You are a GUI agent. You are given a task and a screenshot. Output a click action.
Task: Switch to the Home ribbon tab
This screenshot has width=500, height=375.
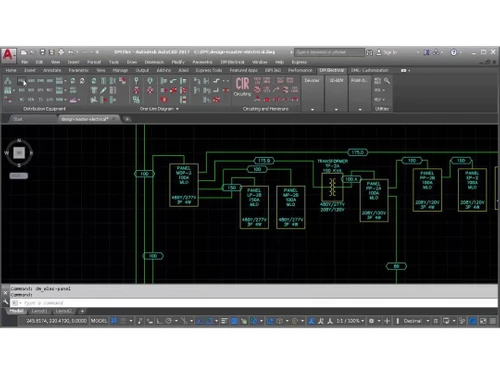[x=11, y=70]
